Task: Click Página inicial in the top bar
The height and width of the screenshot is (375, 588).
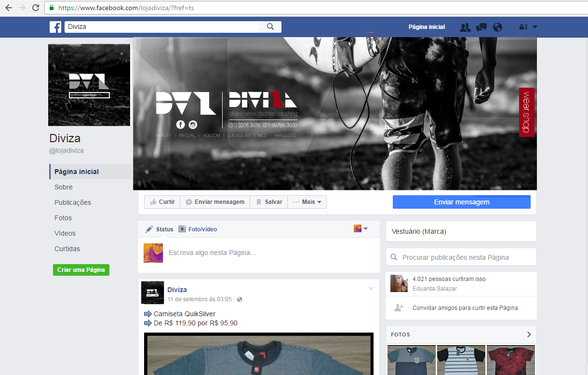Action: [x=427, y=27]
